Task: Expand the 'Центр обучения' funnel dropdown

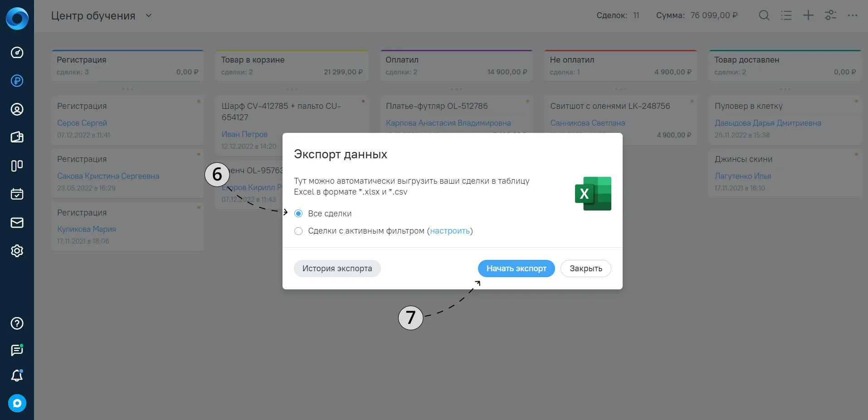Action: pos(148,15)
